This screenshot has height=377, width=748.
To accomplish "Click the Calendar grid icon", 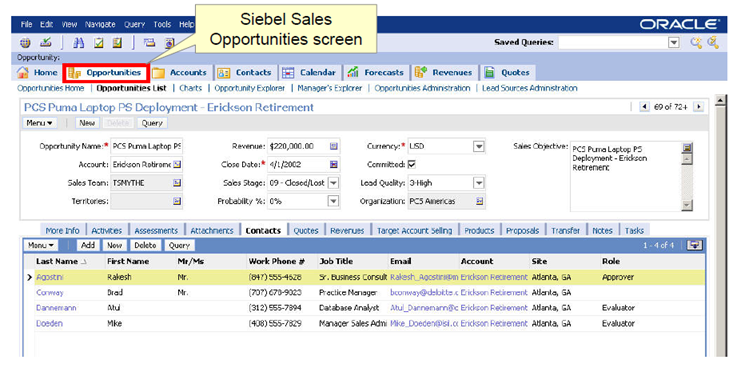I will pyautogui.click(x=288, y=73).
